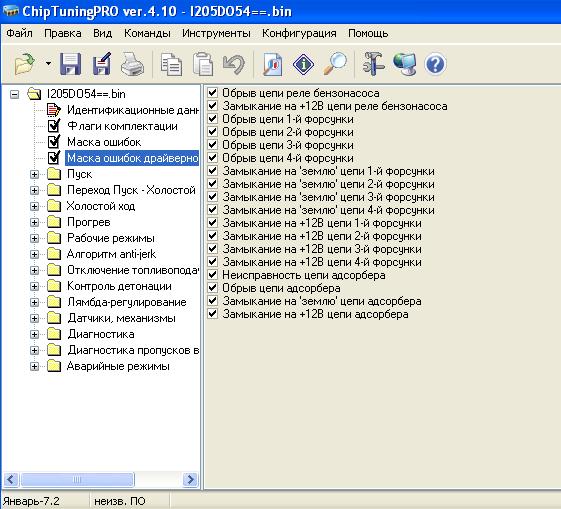Open settings via the hammer and wrench icon

pyautogui.click(x=373, y=64)
